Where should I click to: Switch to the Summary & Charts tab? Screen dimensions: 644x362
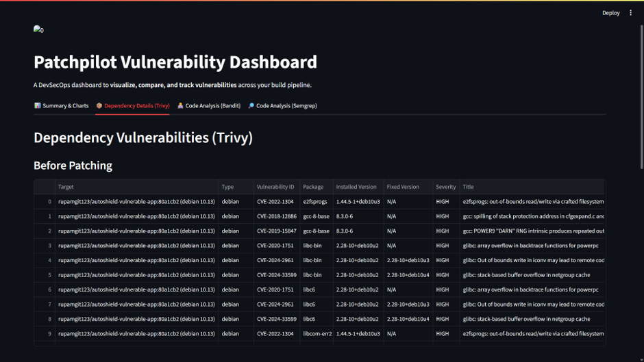coord(61,105)
